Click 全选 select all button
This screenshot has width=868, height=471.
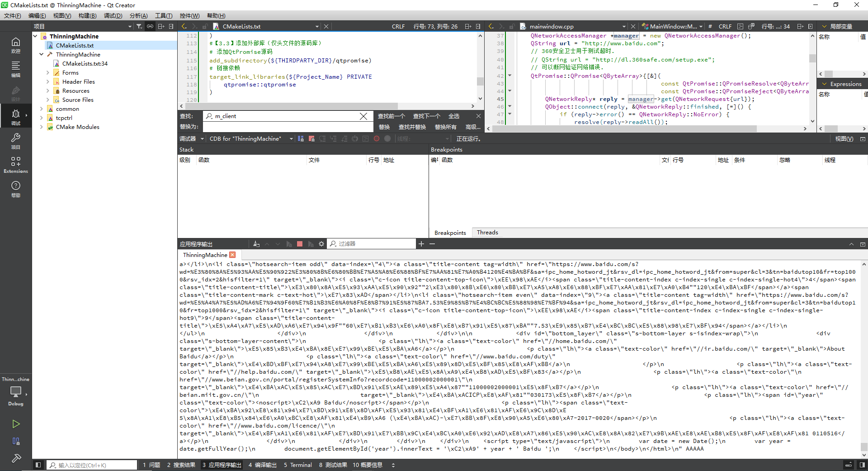454,116
